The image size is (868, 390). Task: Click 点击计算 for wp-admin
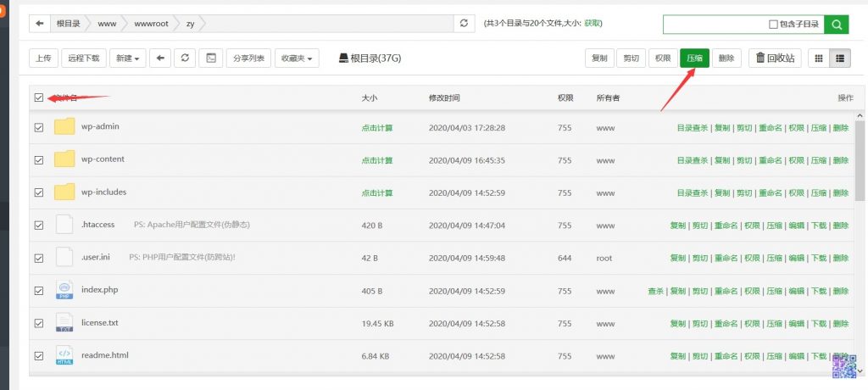pos(377,128)
